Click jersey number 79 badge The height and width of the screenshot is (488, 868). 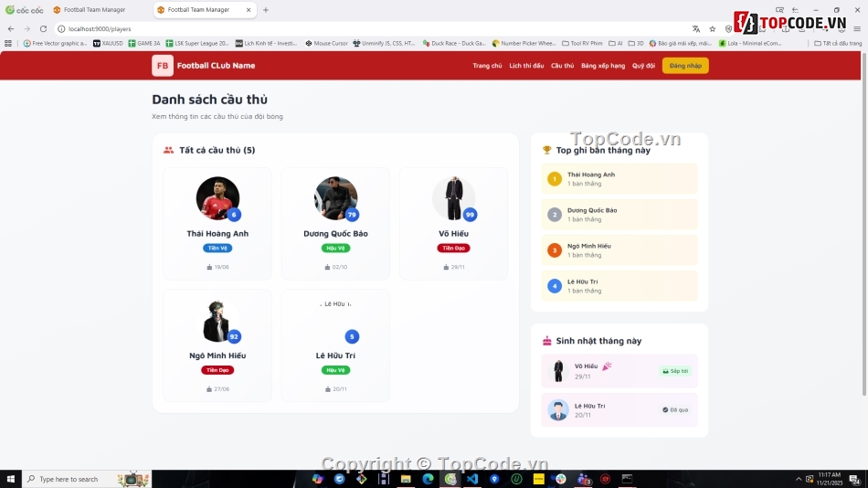(x=352, y=215)
